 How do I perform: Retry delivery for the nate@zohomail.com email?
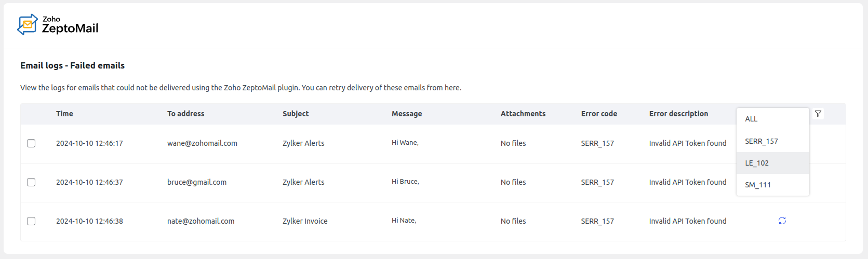(x=782, y=221)
